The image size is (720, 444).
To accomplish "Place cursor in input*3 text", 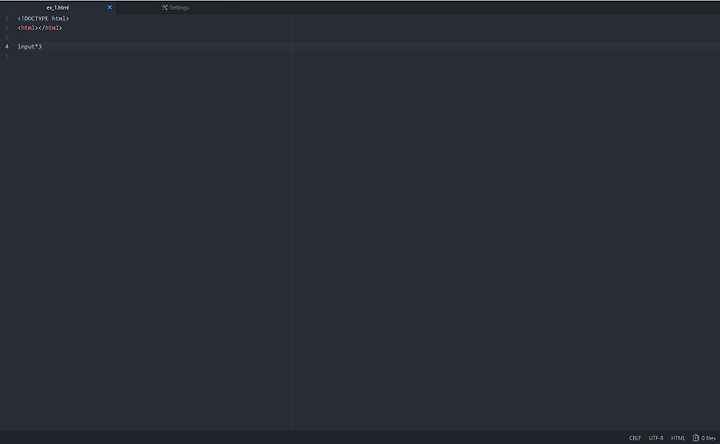I will pyautogui.click(x=29, y=46).
